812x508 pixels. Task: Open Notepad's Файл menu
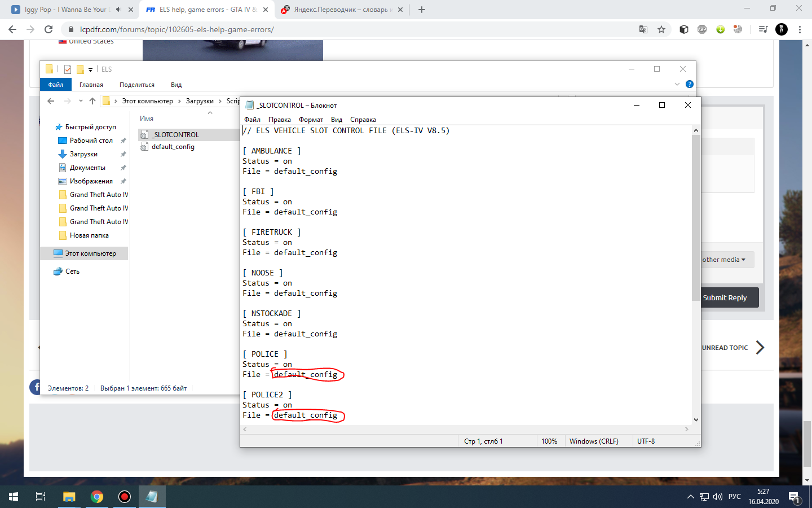tap(252, 120)
